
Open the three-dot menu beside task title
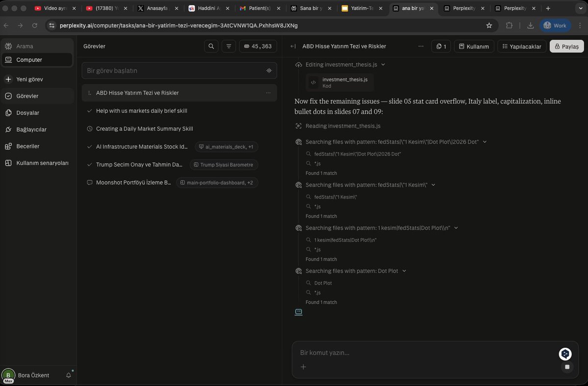coord(421,46)
